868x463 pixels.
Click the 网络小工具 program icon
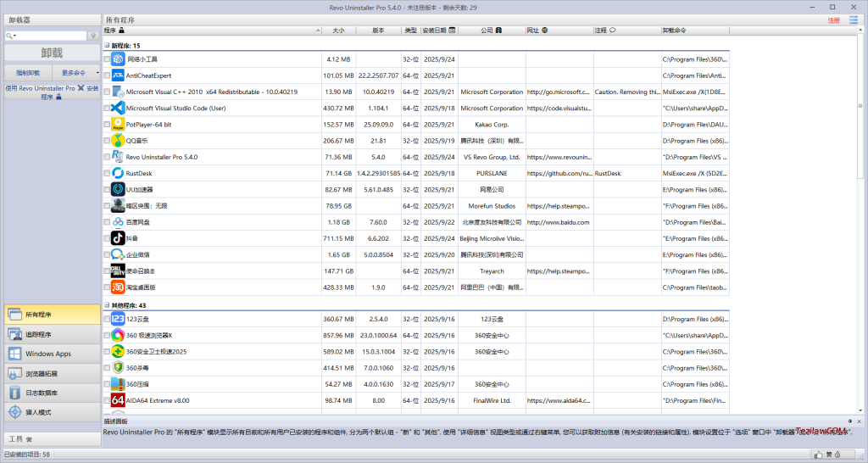pos(118,59)
